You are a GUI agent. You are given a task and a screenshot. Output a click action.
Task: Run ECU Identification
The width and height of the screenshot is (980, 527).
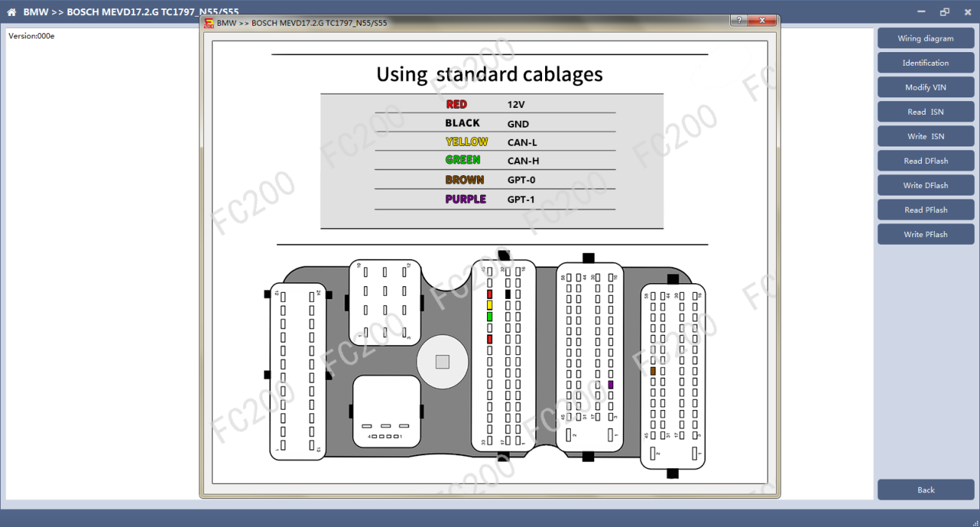pyautogui.click(x=926, y=63)
